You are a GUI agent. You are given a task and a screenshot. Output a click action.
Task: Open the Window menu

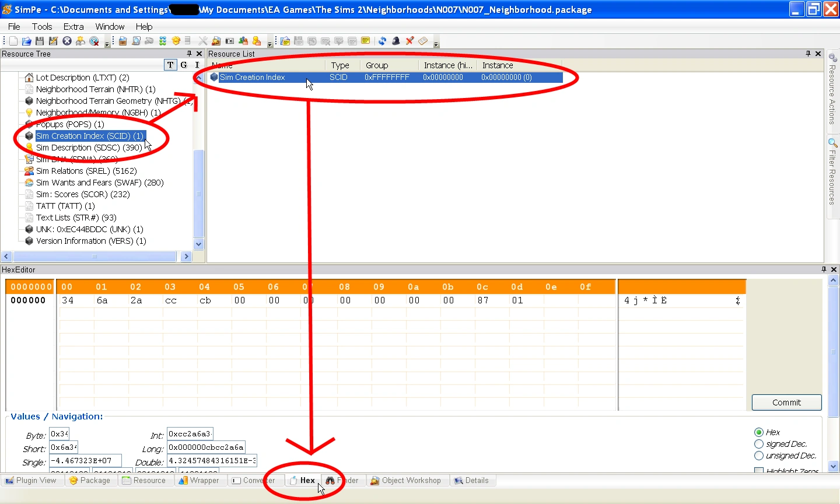[x=110, y=26]
